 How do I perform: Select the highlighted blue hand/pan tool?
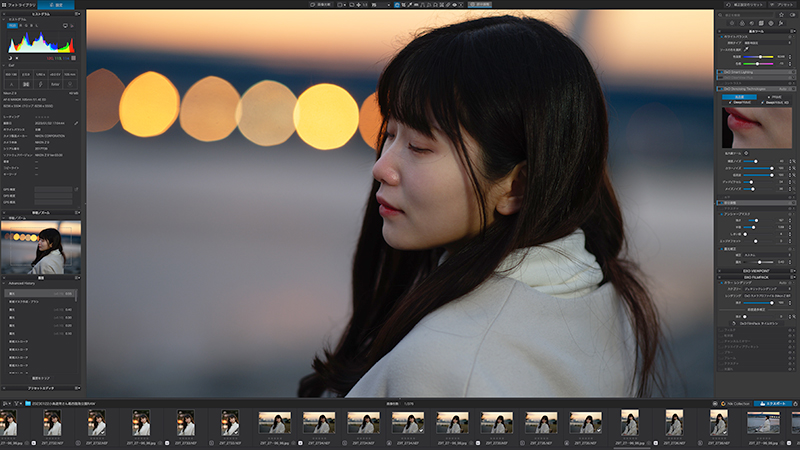click(397, 5)
